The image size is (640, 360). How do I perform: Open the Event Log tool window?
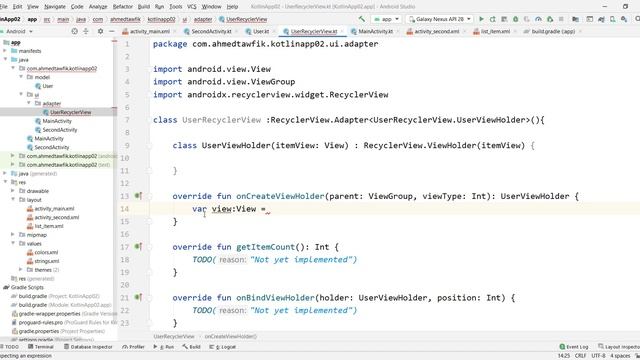[573, 347]
